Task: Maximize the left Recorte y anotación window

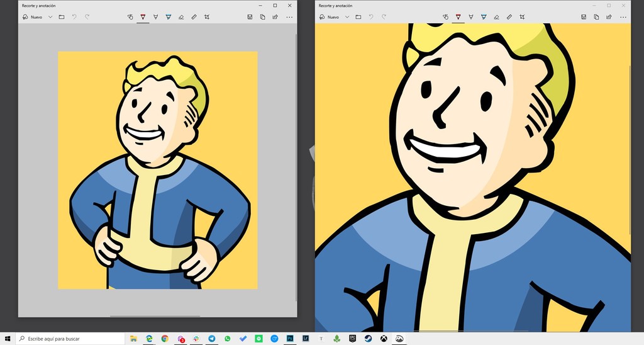Action: tap(275, 5)
